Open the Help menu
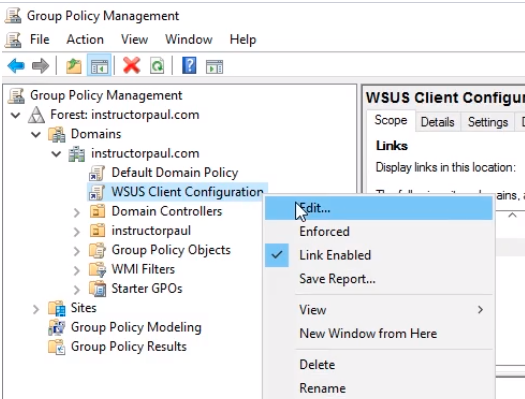The width and height of the screenshot is (525, 399). [243, 39]
